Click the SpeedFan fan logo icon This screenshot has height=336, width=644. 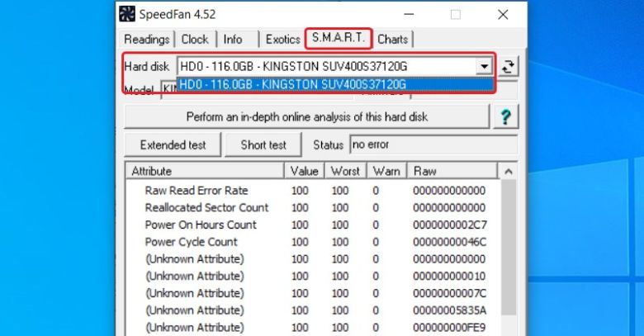tap(127, 14)
